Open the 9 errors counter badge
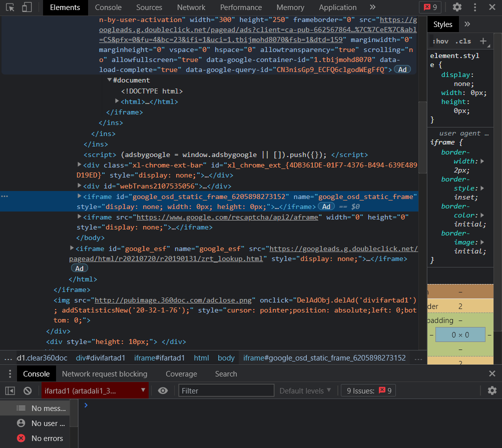The height and width of the screenshot is (448, 502). [430, 7]
